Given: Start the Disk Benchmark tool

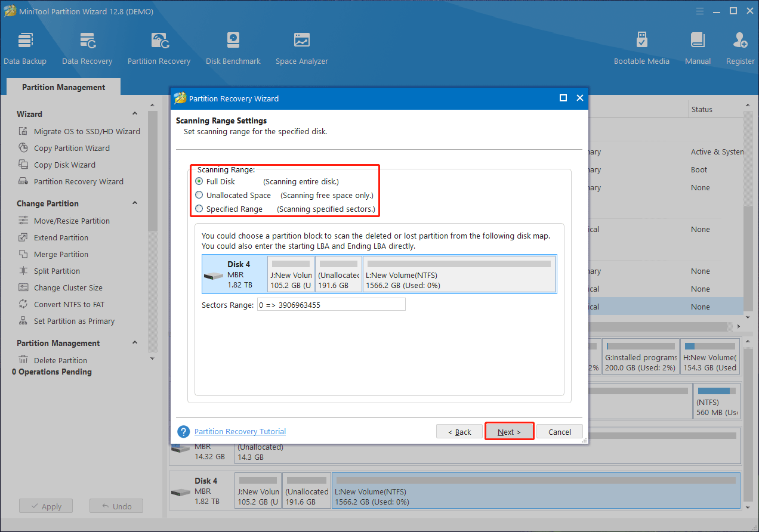Looking at the screenshot, I should click(233, 49).
